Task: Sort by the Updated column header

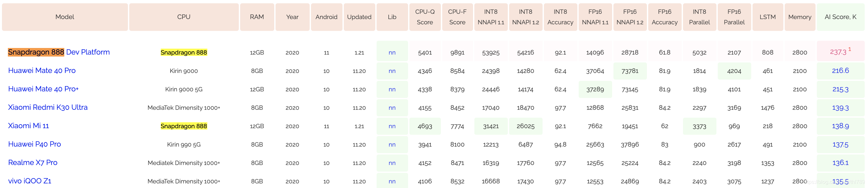Action: coord(359,17)
